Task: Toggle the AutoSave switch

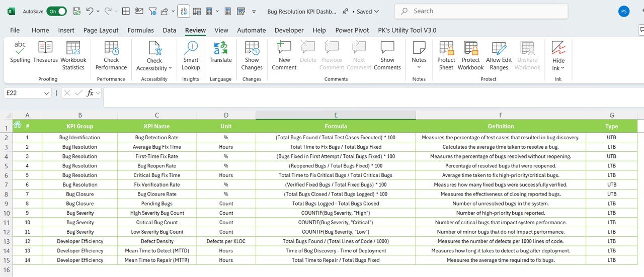Action: click(56, 11)
